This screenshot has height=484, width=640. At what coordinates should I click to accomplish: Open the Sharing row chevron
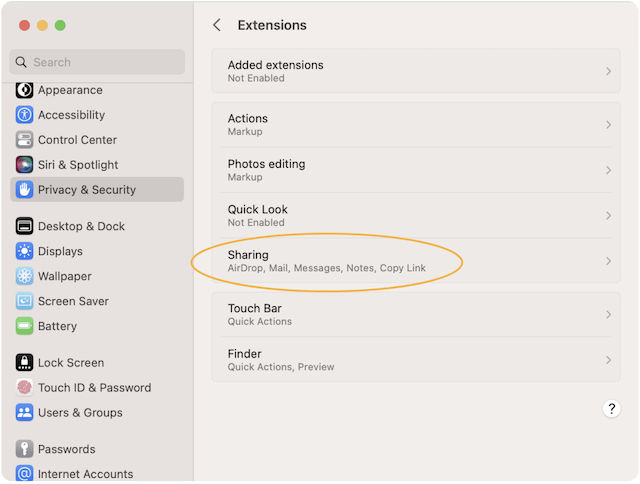[x=608, y=261]
